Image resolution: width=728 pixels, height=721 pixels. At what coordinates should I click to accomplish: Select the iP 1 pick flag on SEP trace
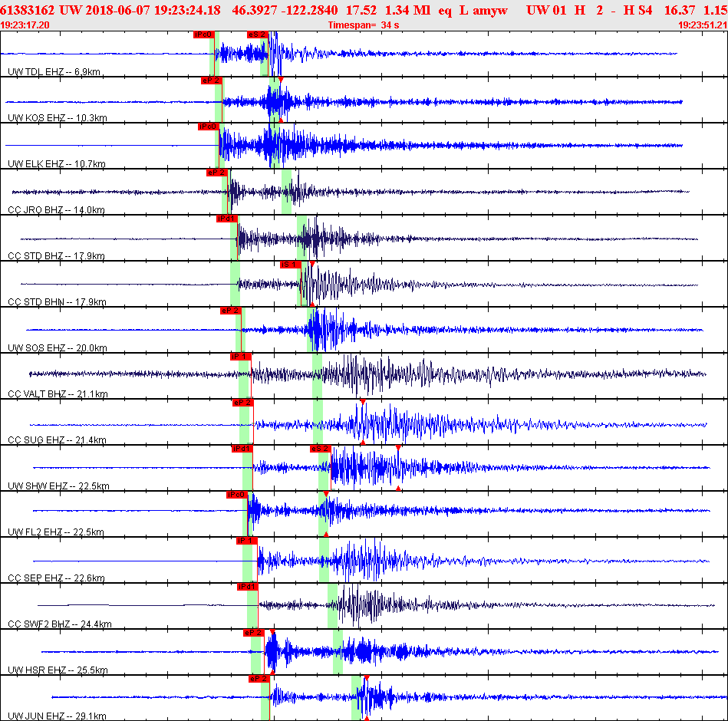pos(246,541)
